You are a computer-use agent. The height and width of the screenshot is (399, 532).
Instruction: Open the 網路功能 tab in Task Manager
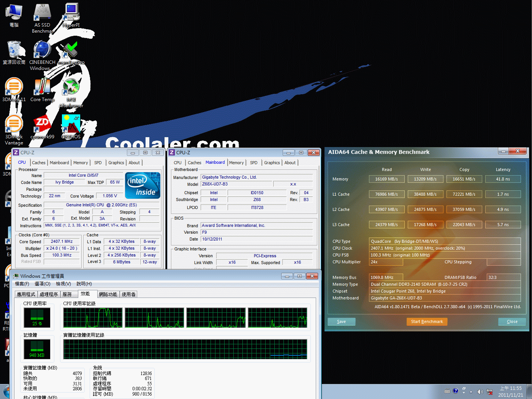108,294
